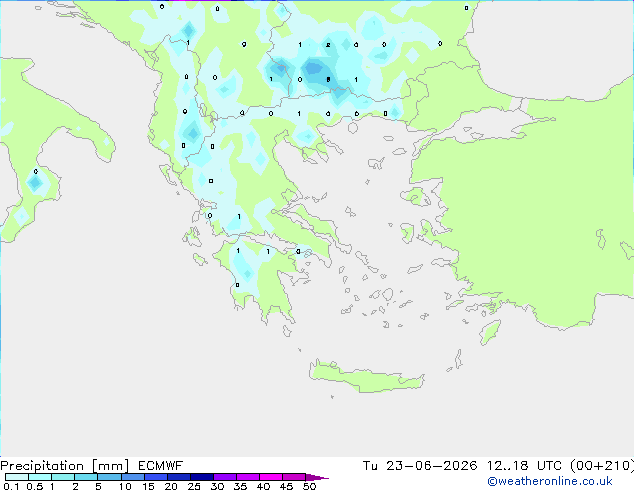This screenshot has height=490, width=634.
Task: Click the '10' legend scale value
Action: [x=125, y=486]
